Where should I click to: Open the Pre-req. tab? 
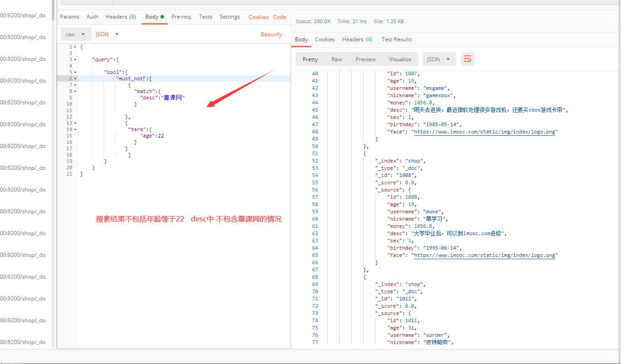[181, 17]
